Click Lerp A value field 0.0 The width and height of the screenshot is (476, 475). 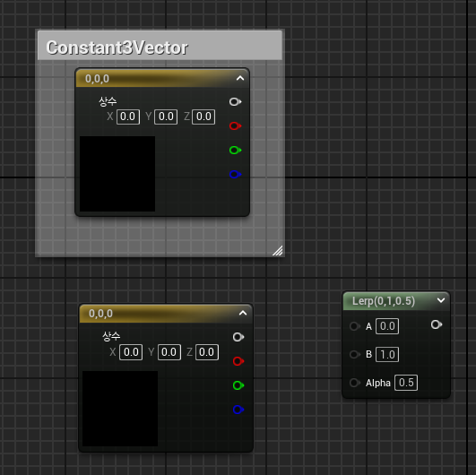tap(387, 326)
